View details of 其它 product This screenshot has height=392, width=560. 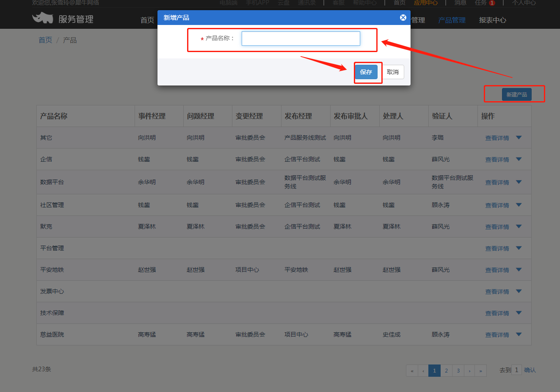(x=497, y=138)
